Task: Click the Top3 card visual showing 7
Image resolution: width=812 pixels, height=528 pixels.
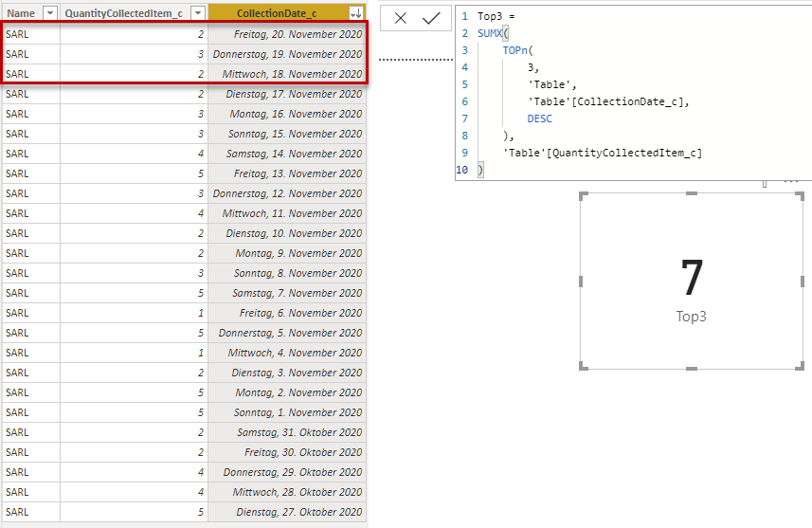Action: coord(692,281)
